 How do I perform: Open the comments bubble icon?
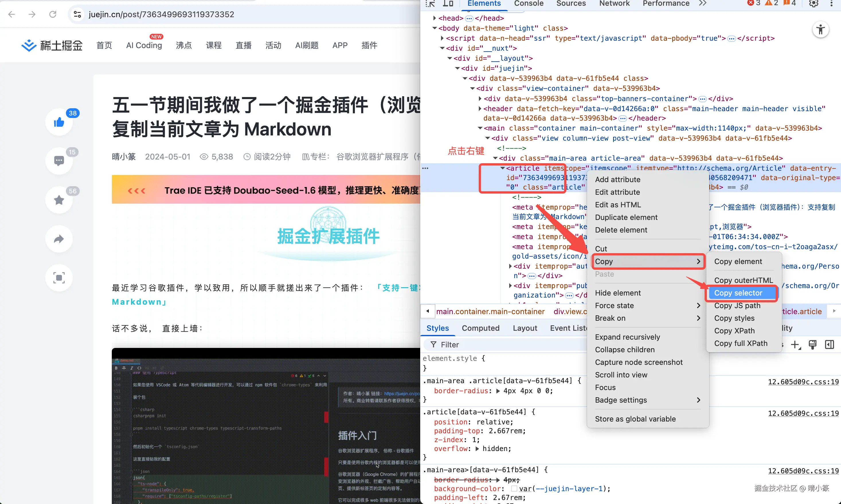point(59,161)
